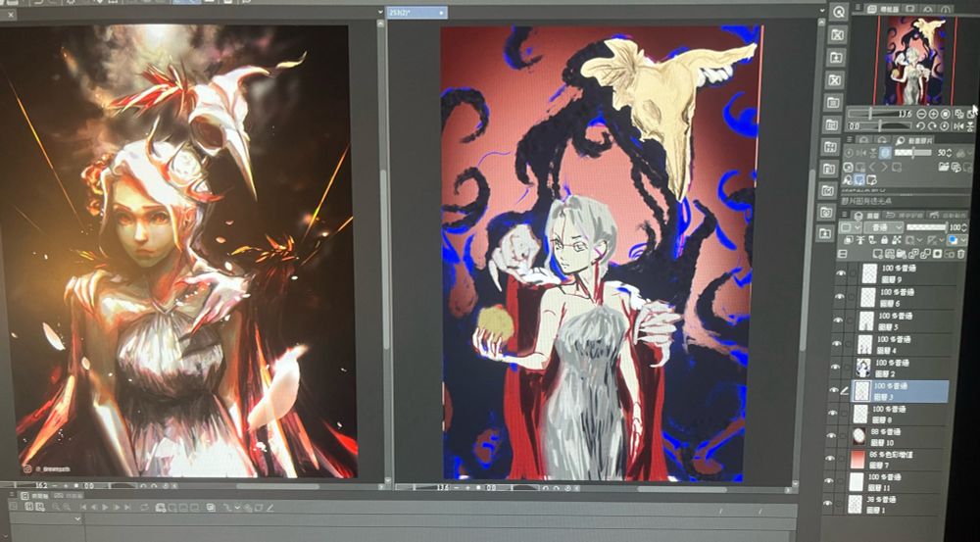
Task: Click the Navigator preview thumbnail
Action: [915, 60]
